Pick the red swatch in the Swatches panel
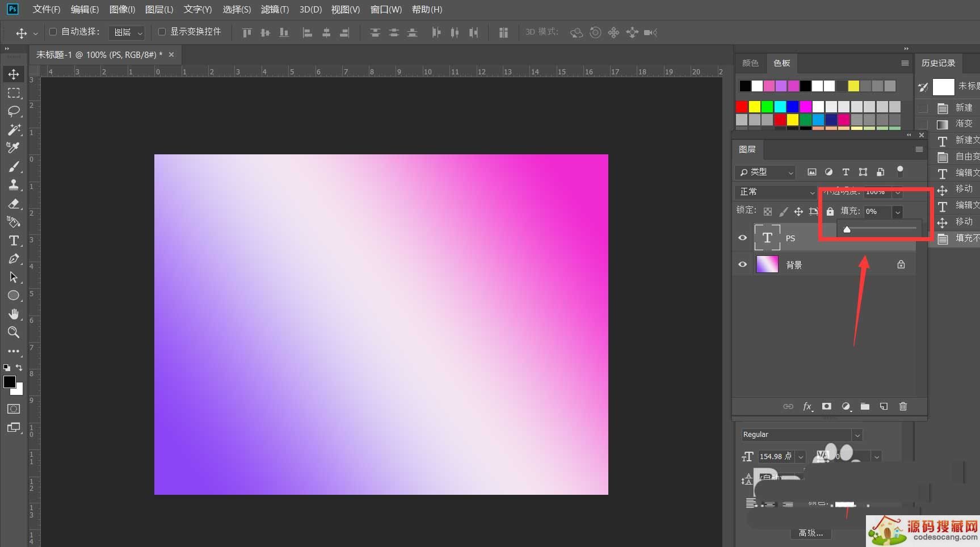The image size is (980, 547). coord(742,107)
